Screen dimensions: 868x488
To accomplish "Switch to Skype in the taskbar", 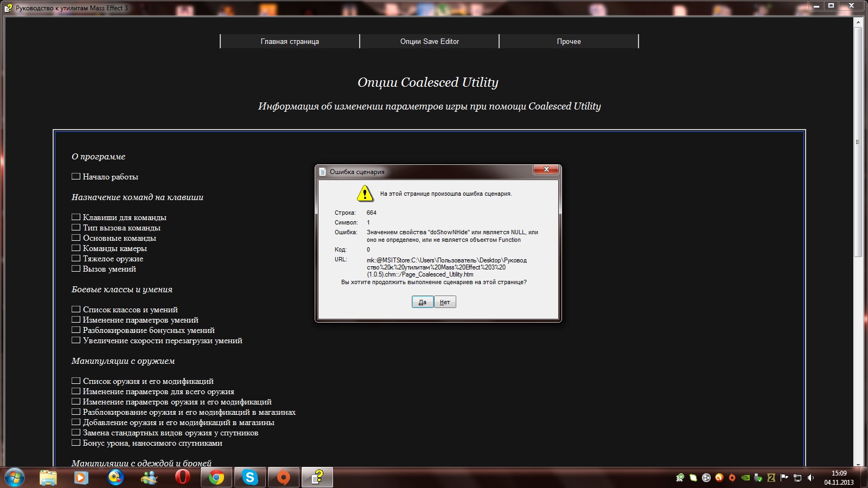I will [x=250, y=478].
